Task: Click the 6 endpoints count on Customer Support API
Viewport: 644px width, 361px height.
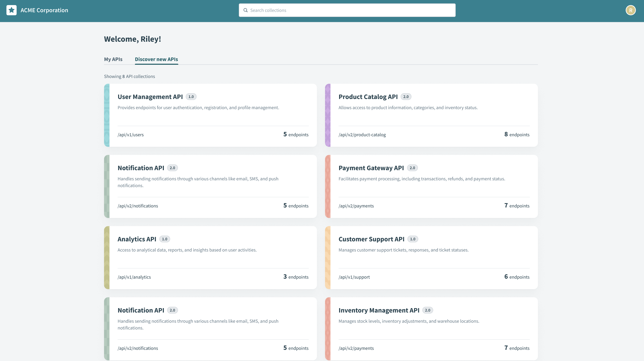Action: pos(517,277)
